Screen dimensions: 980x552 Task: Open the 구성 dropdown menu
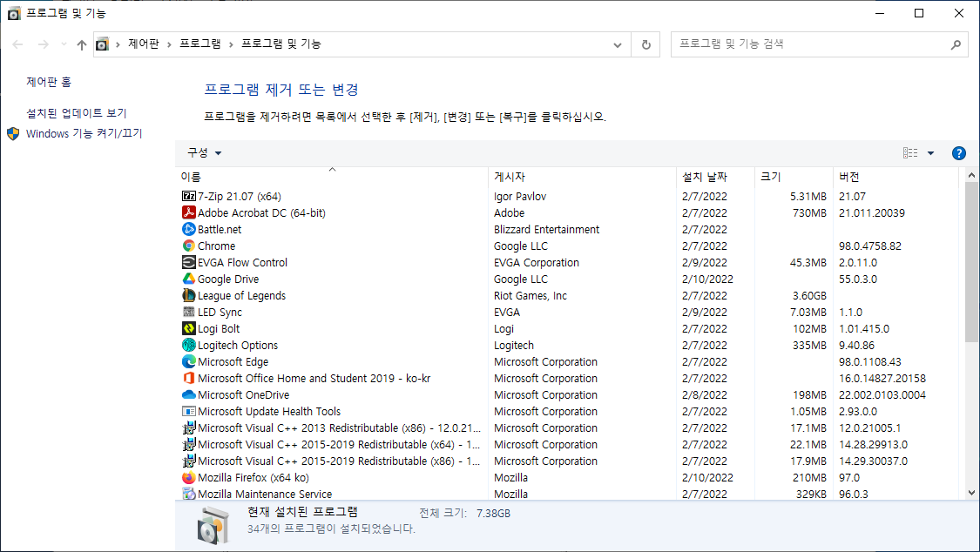[x=205, y=153]
